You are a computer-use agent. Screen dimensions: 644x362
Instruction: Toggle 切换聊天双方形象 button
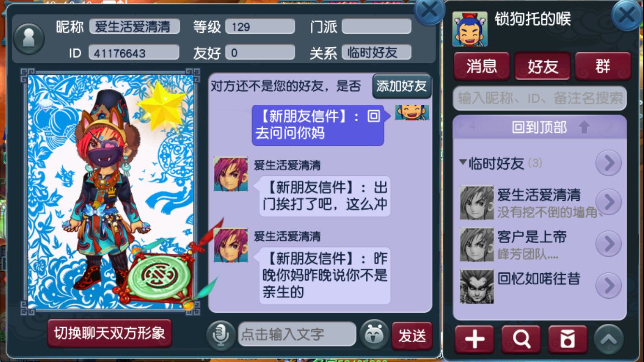tap(110, 333)
